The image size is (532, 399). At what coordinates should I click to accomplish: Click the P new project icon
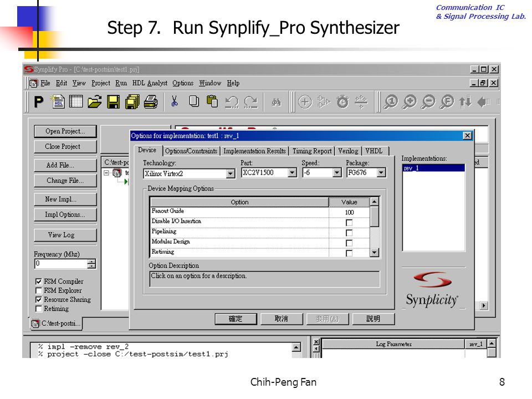pyautogui.click(x=39, y=101)
